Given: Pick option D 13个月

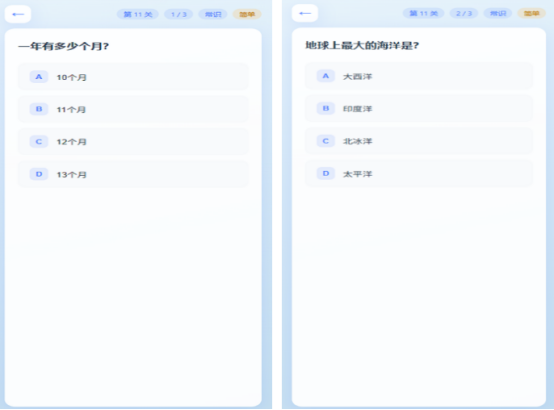Looking at the screenshot, I should (133, 174).
